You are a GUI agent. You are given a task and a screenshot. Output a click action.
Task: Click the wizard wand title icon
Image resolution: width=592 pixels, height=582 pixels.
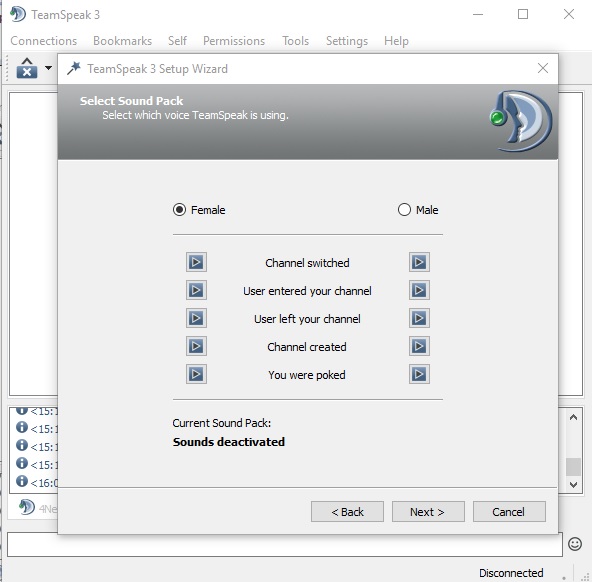(74, 68)
